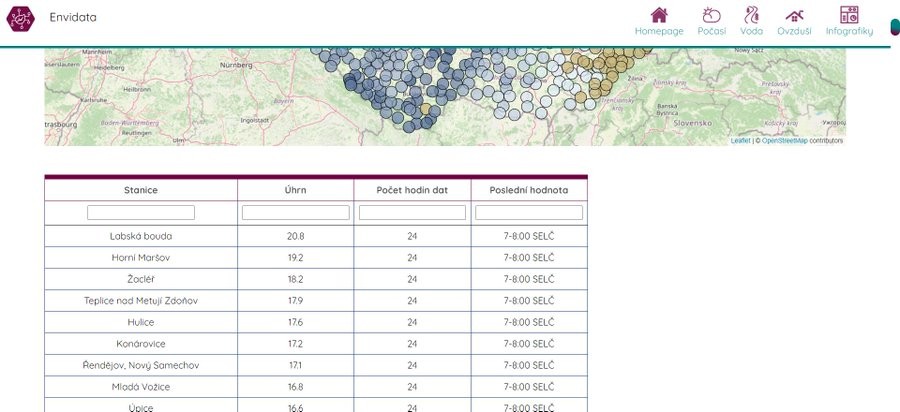Focus the Stanice filter input field

[141, 213]
